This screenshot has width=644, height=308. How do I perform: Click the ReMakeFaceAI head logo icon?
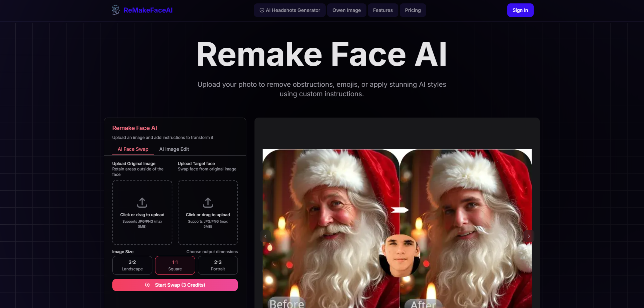tap(116, 10)
